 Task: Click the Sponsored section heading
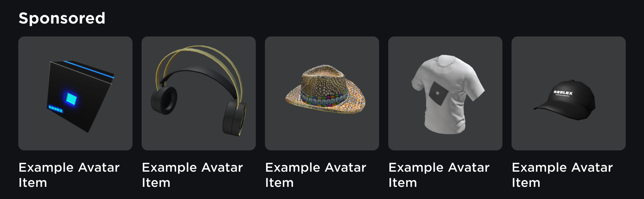coord(62,18)
